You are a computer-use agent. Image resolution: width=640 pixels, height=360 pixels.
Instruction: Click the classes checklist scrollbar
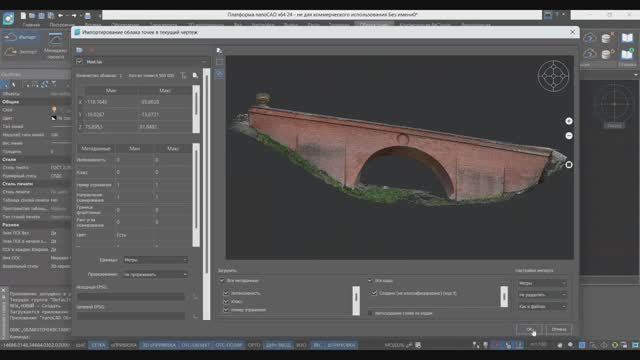(x=504, y=296)
